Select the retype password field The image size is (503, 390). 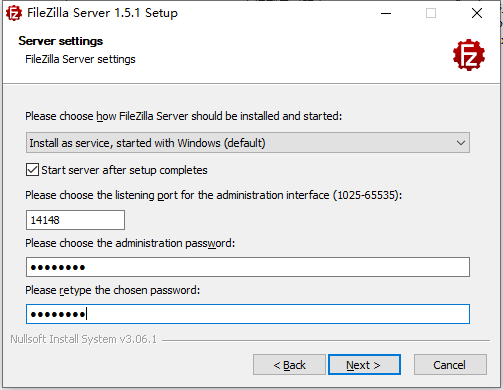(248, 314)
